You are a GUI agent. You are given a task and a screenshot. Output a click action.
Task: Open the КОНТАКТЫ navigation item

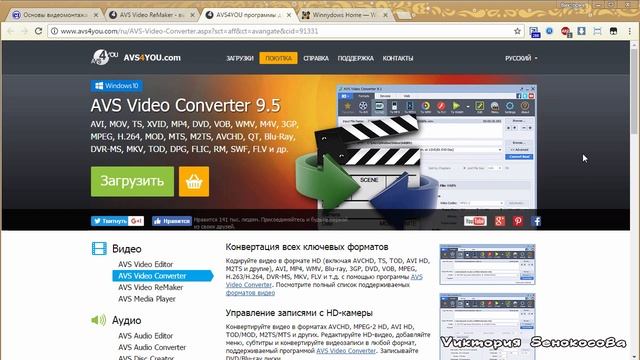point(398,58)
